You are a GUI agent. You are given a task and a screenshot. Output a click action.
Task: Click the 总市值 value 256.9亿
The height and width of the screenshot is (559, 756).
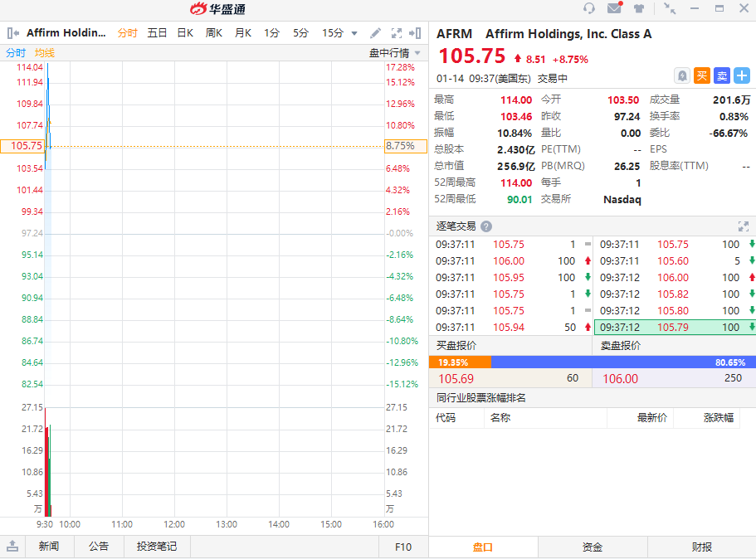tap(516, 166)
